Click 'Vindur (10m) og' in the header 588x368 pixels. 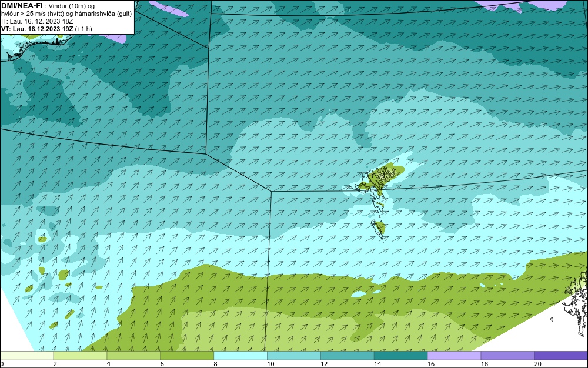(72, 6)
